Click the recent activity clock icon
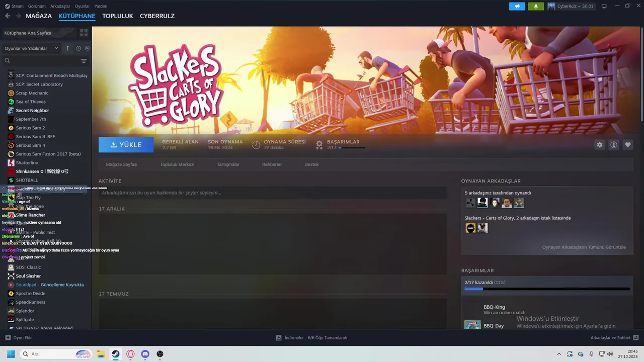The height and width of the screenshot is (362, 644). (78, 48)
